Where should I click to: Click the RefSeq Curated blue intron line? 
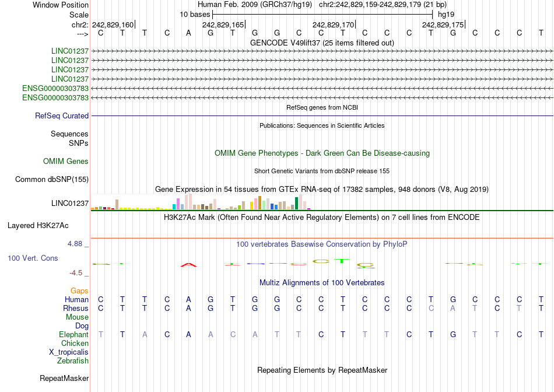click(x=322, y=116)
